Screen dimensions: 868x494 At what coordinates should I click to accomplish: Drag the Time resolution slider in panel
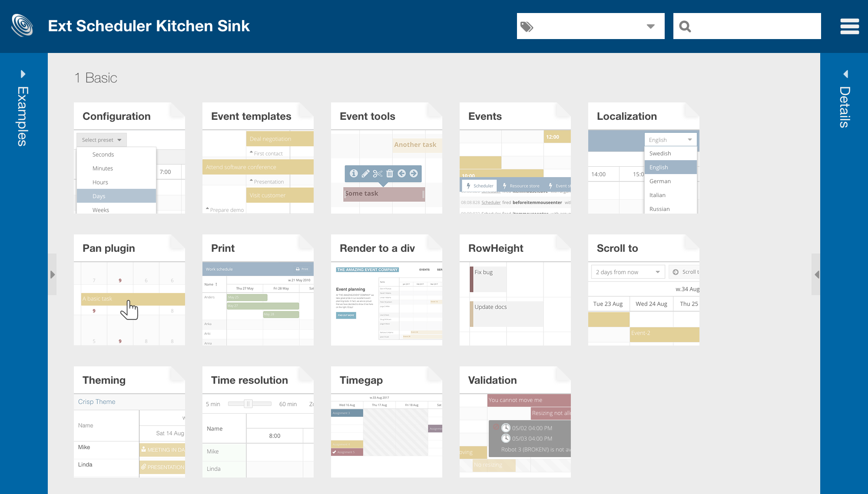click(247, 404)
